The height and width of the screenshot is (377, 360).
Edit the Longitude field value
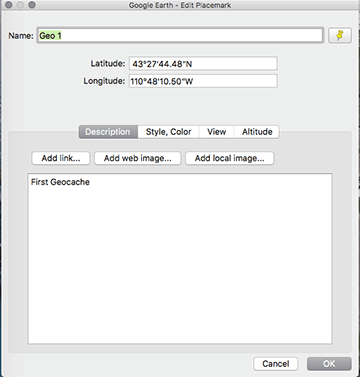click(x=203, y=81)
